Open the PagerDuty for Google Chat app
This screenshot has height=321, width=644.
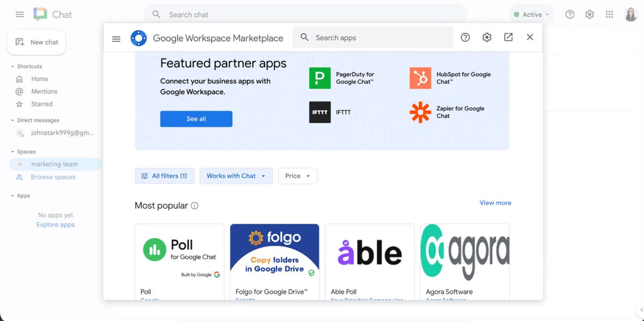[320, 77]
